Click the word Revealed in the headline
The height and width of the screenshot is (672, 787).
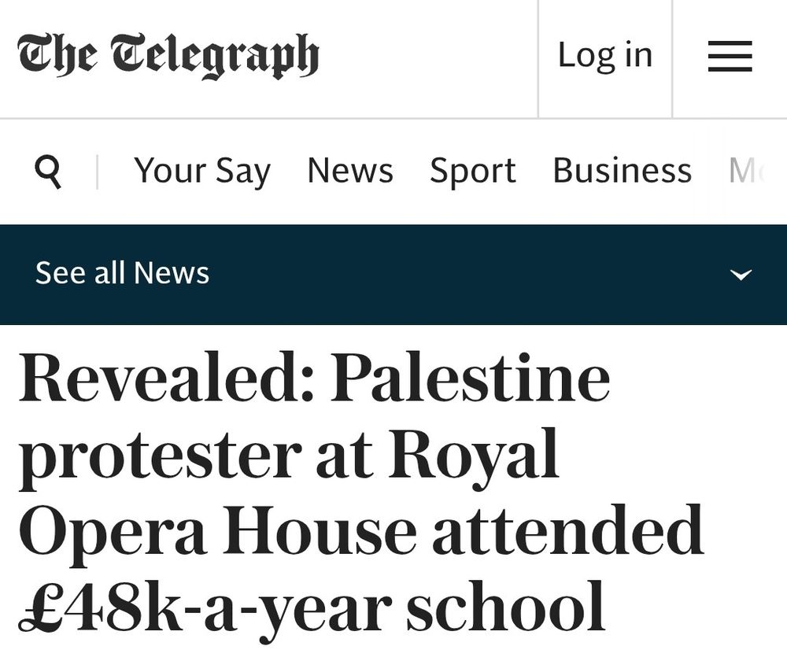165,377
